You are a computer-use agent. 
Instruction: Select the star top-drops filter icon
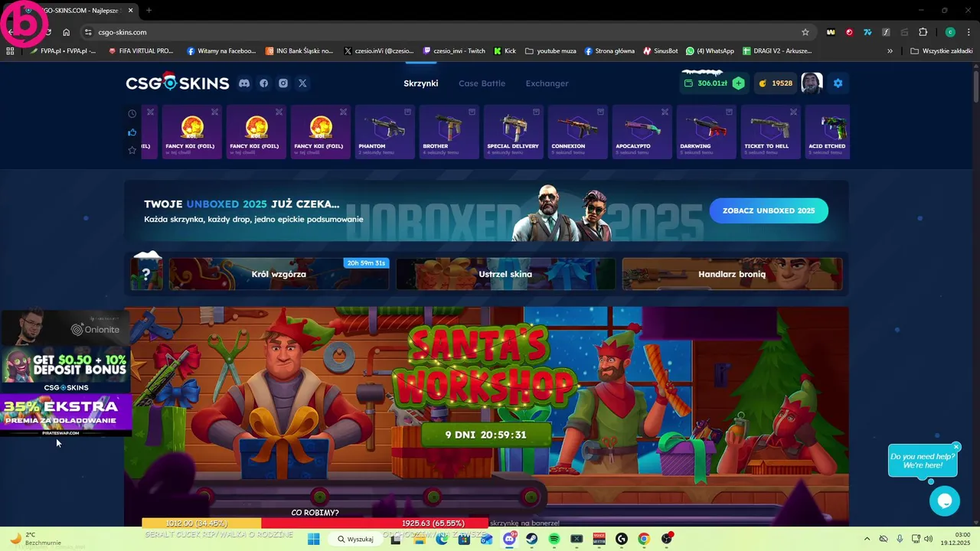pos(132,150)
